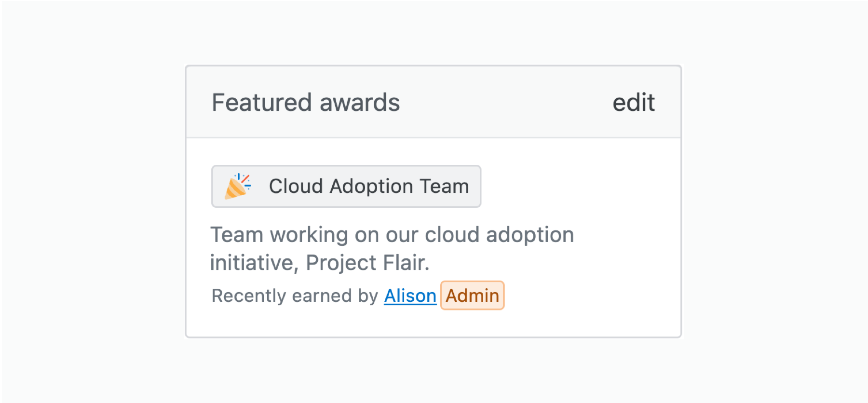Click the word 'Team' inside the badge
868x403 pixels.
click(445, 186)
